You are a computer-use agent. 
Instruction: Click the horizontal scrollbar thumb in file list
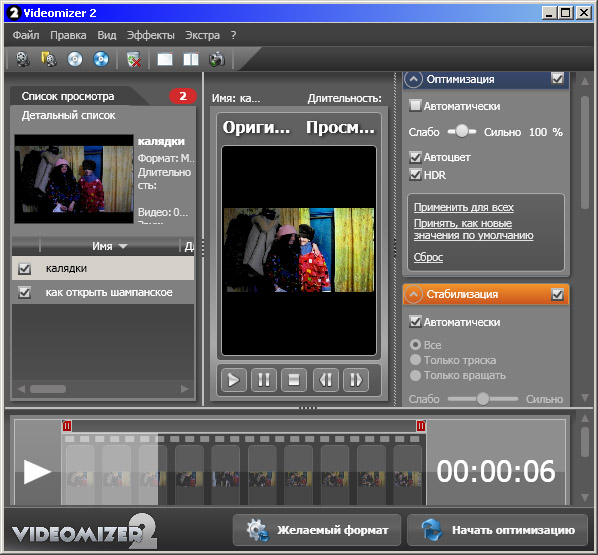pos(48,389)
